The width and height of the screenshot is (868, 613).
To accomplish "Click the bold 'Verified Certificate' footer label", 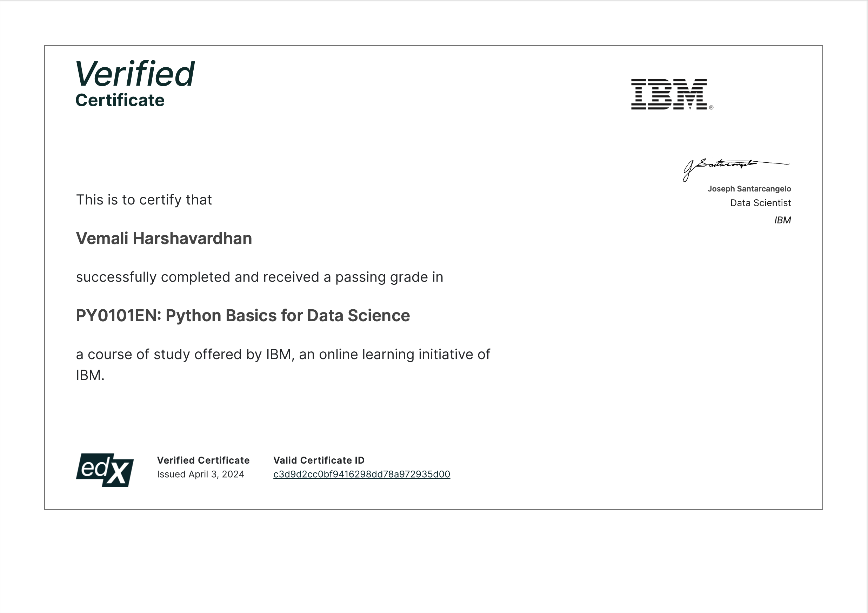I will (x=203, y=460).
